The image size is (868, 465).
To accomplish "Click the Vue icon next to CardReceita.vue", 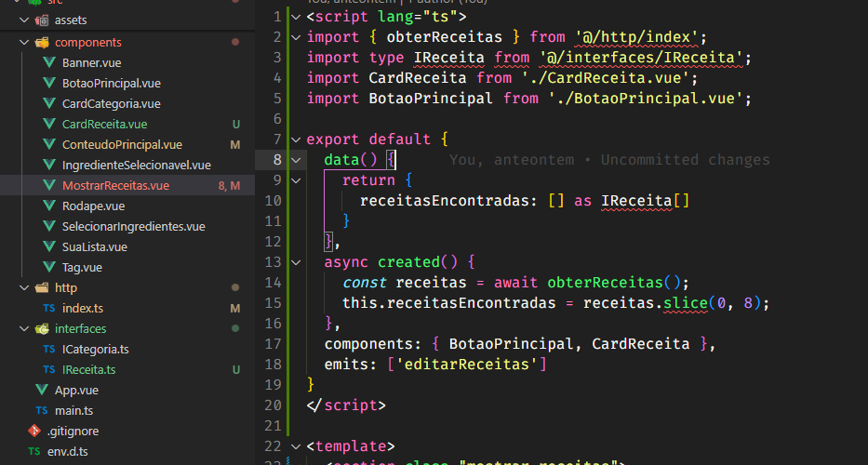I will 50,124.
